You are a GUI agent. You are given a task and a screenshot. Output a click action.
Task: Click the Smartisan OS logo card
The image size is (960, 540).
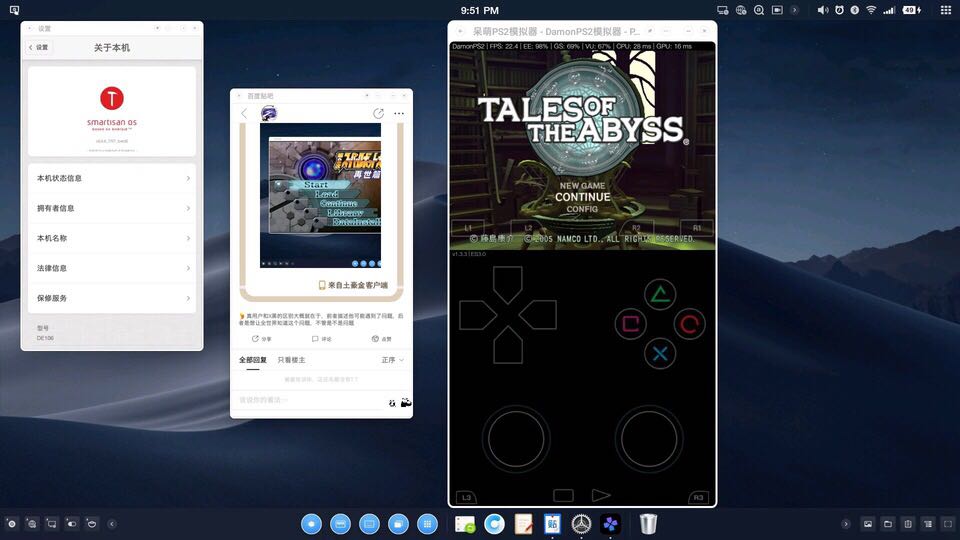(112, 111)
